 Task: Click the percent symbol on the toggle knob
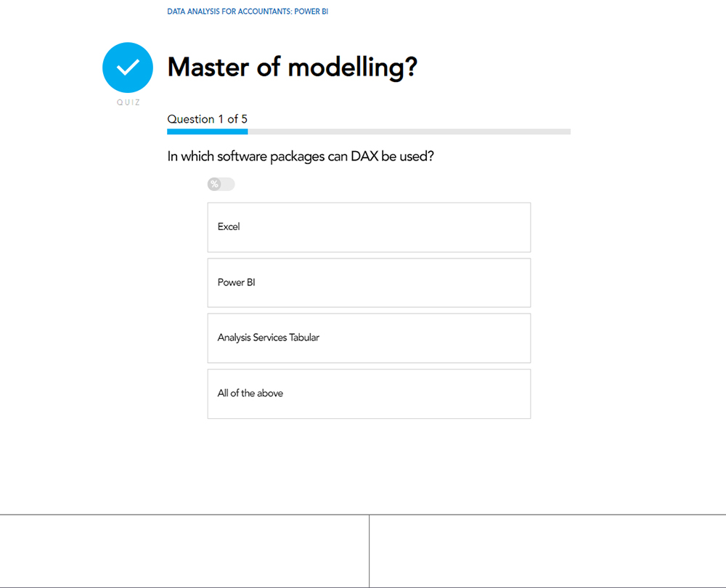[214, 184]
